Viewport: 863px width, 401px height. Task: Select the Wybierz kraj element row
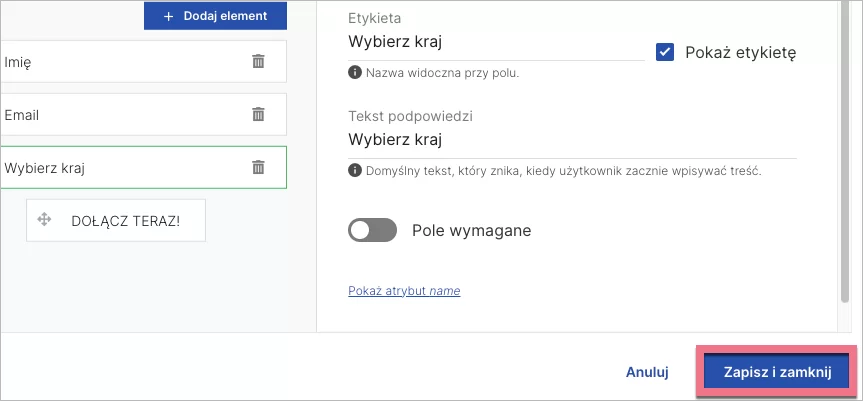coord(120,167)
